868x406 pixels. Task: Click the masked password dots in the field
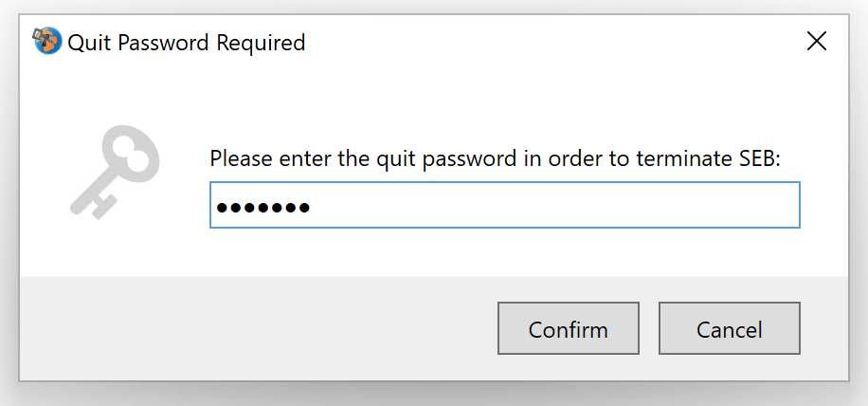262,208
